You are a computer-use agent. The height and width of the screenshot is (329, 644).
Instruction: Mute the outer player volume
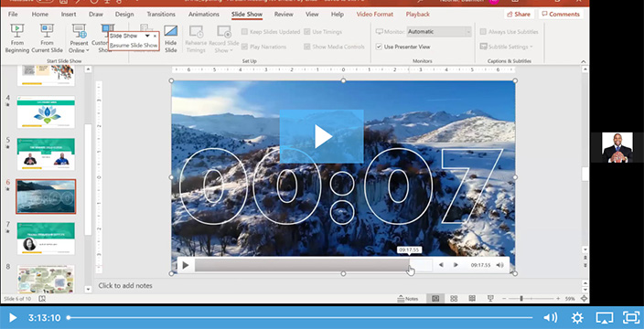551,317
